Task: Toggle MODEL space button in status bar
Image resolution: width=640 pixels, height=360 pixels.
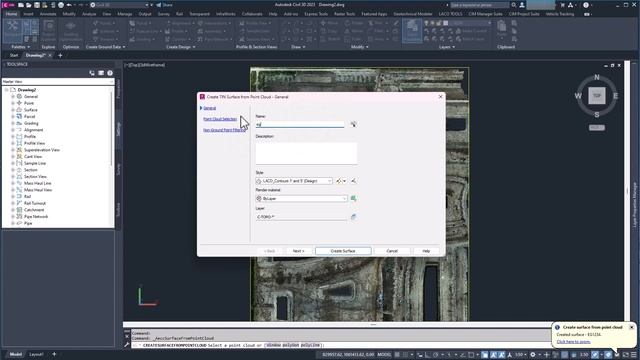Action: tap(384, 355)
